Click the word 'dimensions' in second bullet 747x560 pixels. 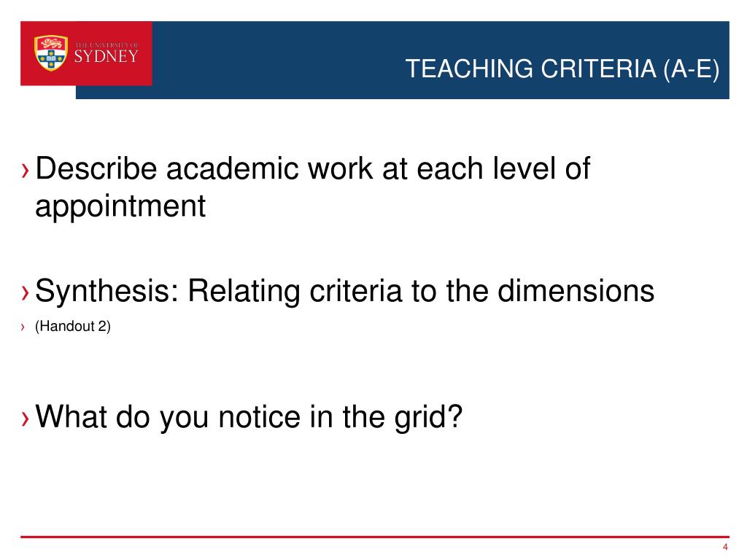(576, 290)
